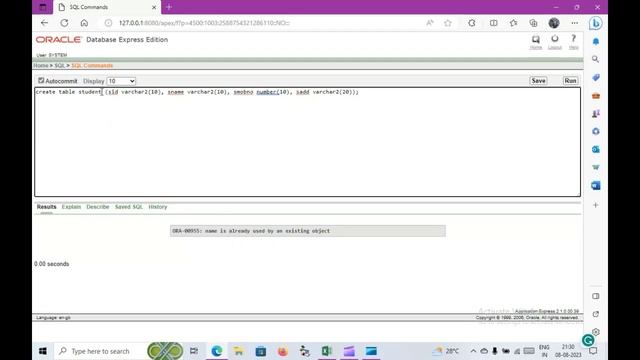Open a new browser tab plus button
This screenshot has width=640, height=360.
169,7
